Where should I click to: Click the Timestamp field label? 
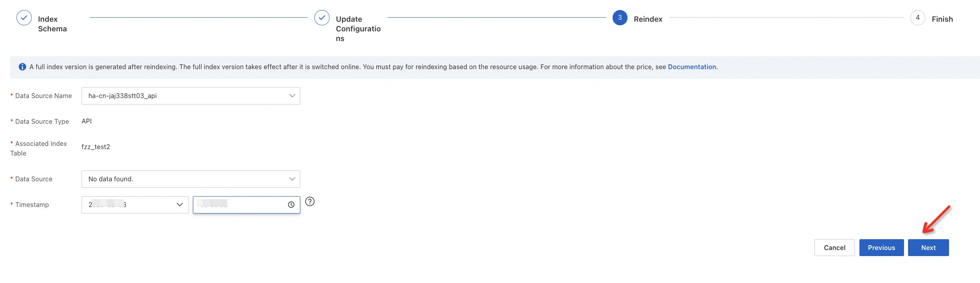32,205
